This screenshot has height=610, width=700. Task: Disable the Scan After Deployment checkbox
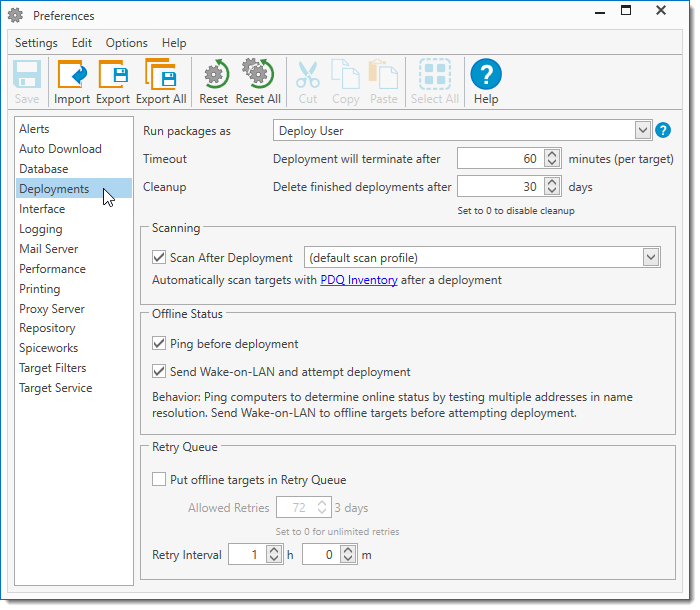click(x=159, y=258)
